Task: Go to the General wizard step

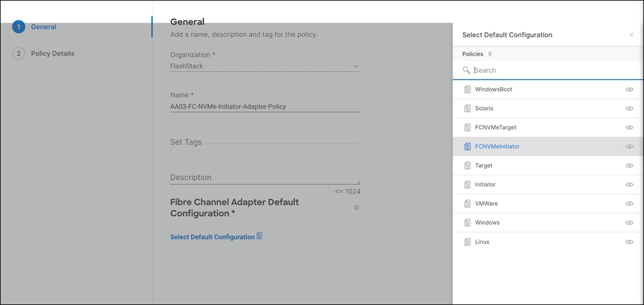Action: coord(43,27)
